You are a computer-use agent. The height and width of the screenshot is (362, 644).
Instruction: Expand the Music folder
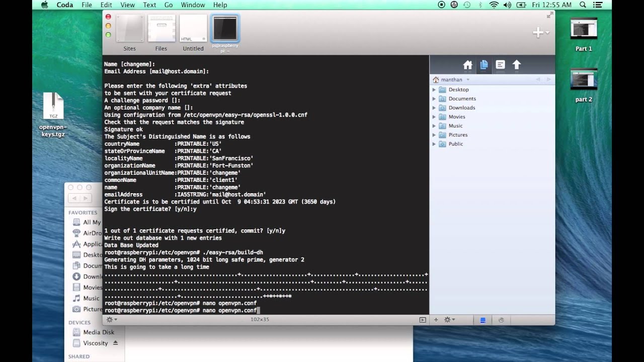tap(434, 126)
